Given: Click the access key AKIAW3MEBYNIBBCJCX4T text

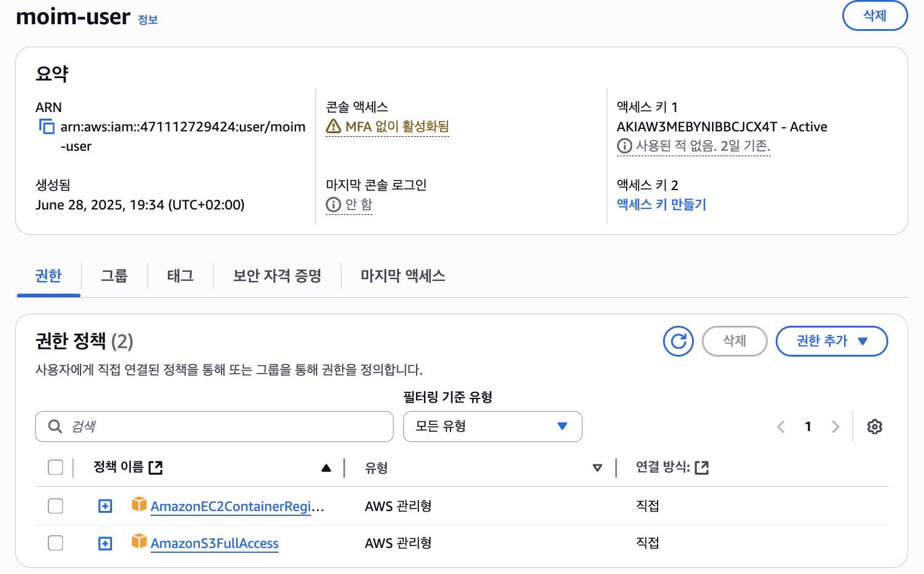Looking at the screenshot, I should [x=697, y=127].
